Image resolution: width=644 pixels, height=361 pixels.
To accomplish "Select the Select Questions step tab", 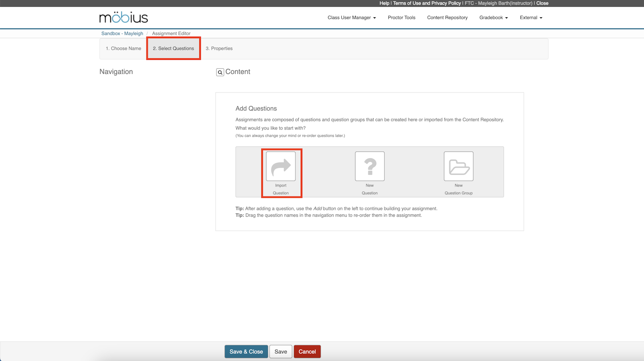I will click(173, 49).
